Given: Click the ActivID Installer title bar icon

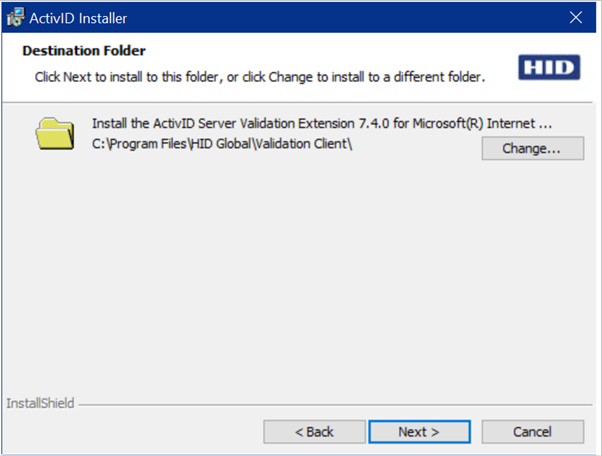Looking at the screenshot, I should tap(15, 17).
